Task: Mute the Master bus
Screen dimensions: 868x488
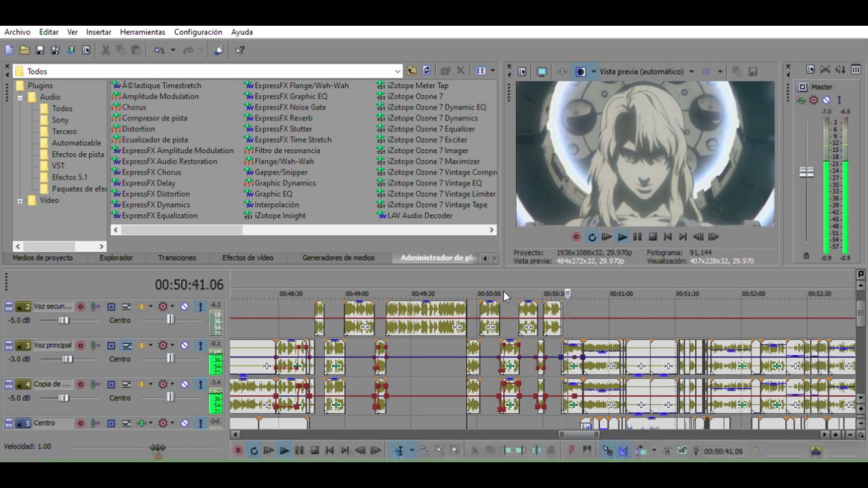Action: (826, 100)
